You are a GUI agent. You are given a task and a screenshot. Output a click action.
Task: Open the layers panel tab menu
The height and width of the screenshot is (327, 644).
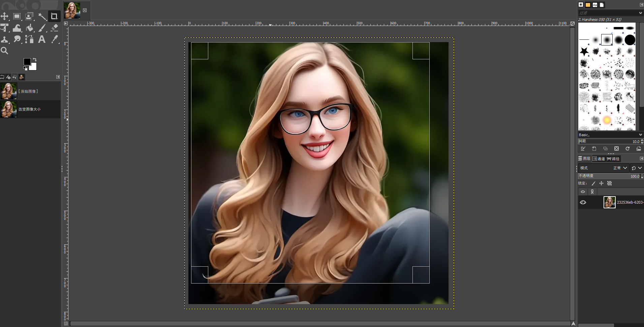pos(641,158)
